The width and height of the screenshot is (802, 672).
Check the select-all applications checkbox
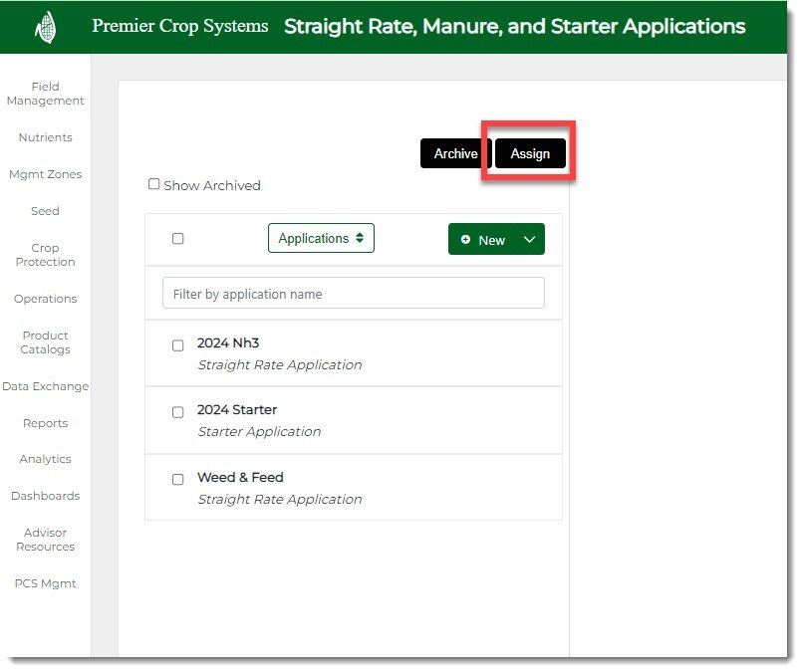[178, 239]
